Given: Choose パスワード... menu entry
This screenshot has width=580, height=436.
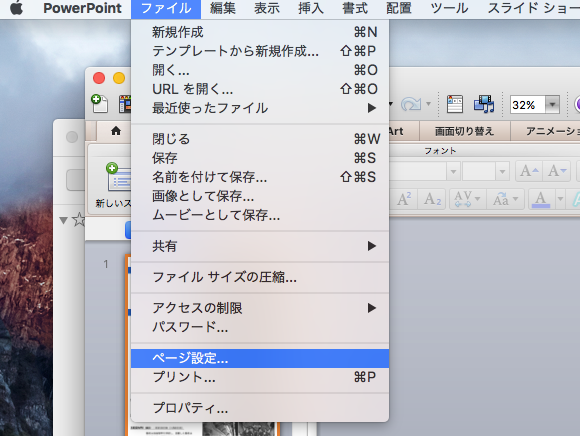Looking at the screenshot, I should (x=260, y=327).
